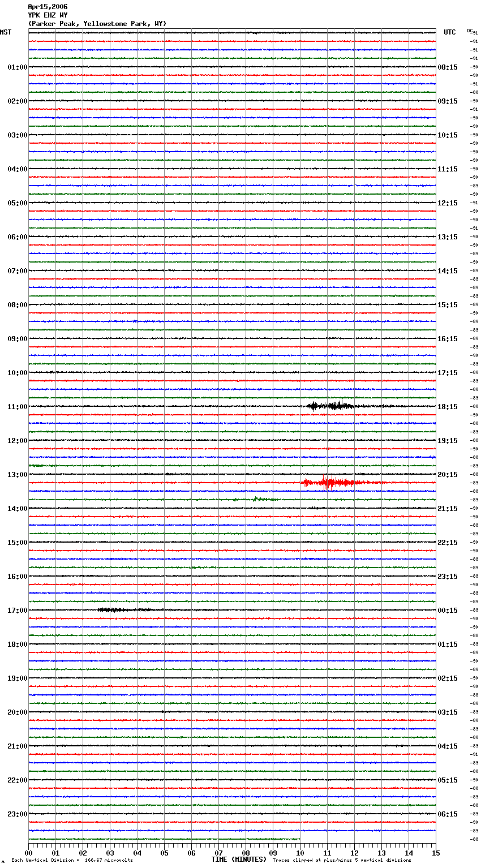Select the 14:00 MST hour label

17,509
